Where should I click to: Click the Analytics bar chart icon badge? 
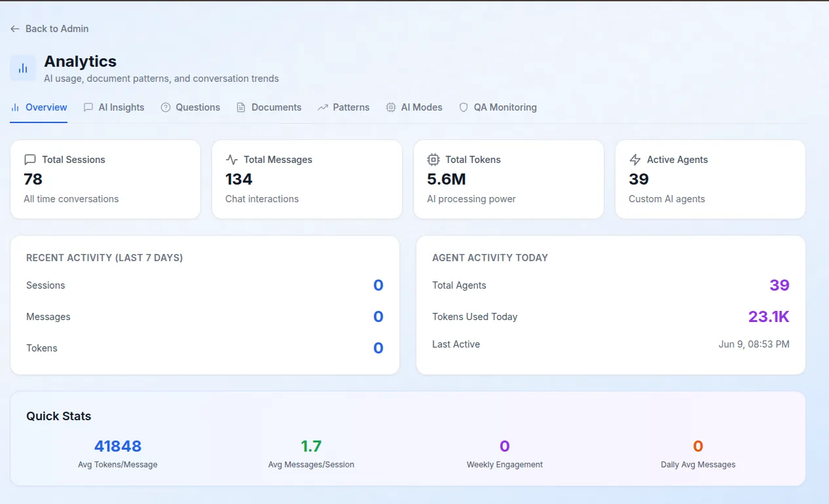pos(23,68)
